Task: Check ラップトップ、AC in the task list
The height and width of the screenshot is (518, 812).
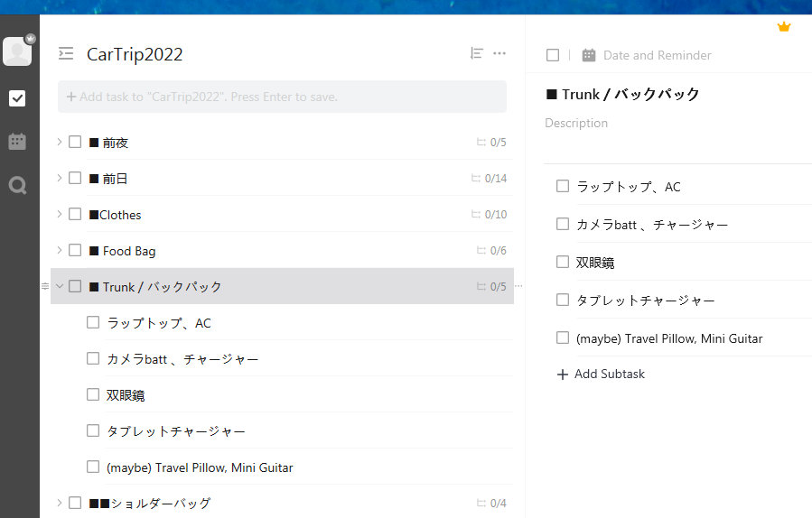Action: click(93, 322)
